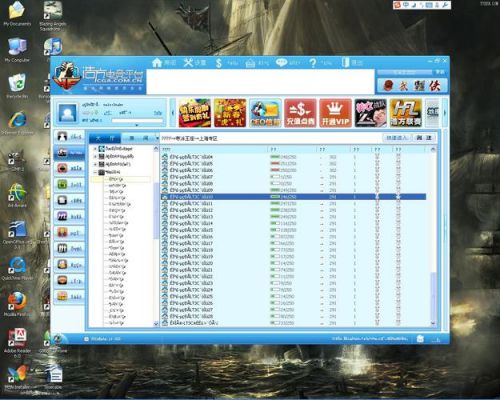Click the user avatar picture
Viewport: 500px width, 400px height.
68,113
